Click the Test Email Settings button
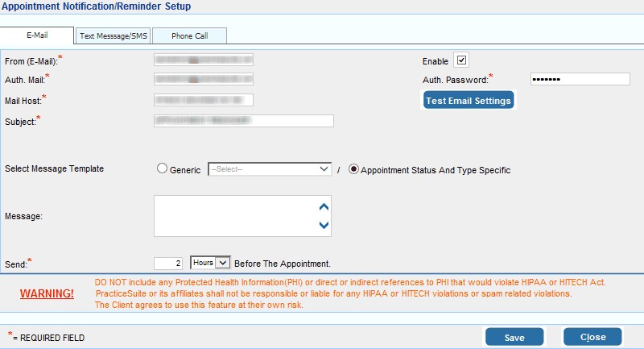 tap(469, 101)
